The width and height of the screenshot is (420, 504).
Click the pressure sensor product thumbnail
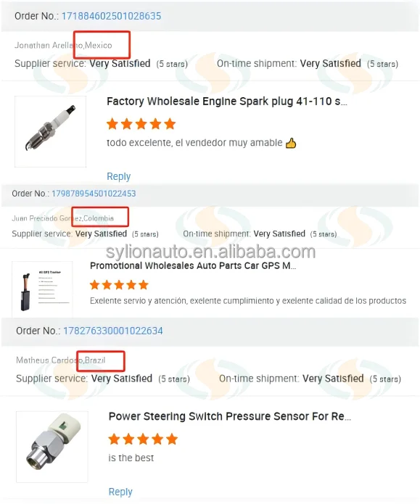52,447
